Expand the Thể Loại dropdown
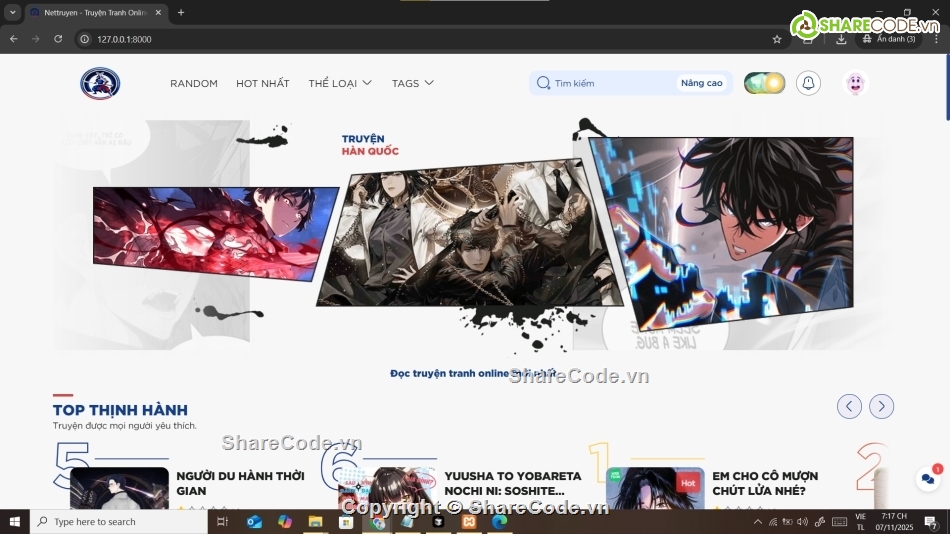950x534 pixels. [x=340, y=83]
